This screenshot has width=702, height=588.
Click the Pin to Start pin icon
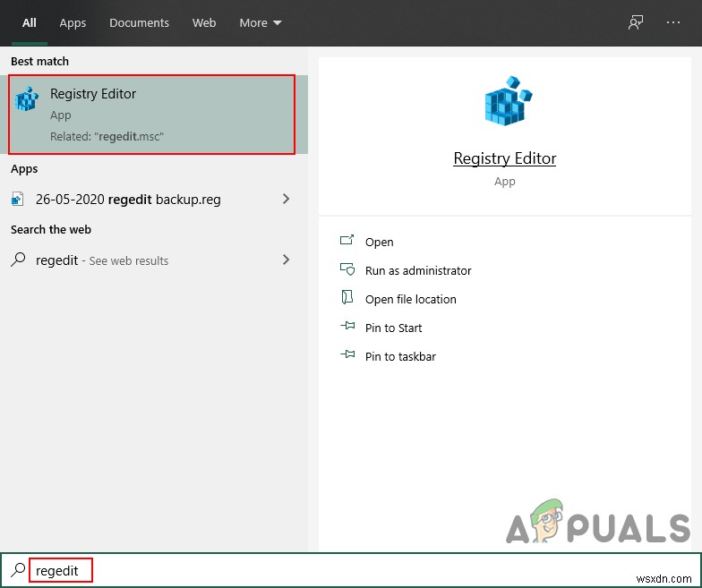(x=347, y=326)
